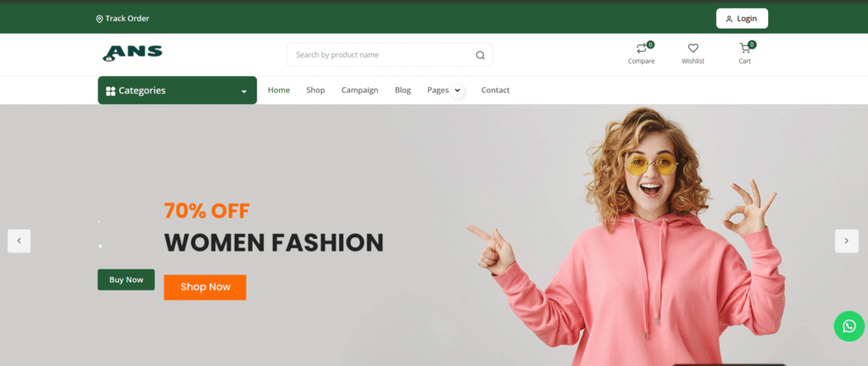Open the shopping Cart icon
This screenshot has height=366, width=868.
click(745, 49)
